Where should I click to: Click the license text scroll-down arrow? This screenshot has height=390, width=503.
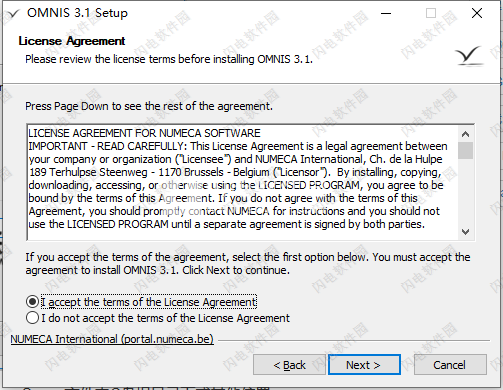click(465, 231)
